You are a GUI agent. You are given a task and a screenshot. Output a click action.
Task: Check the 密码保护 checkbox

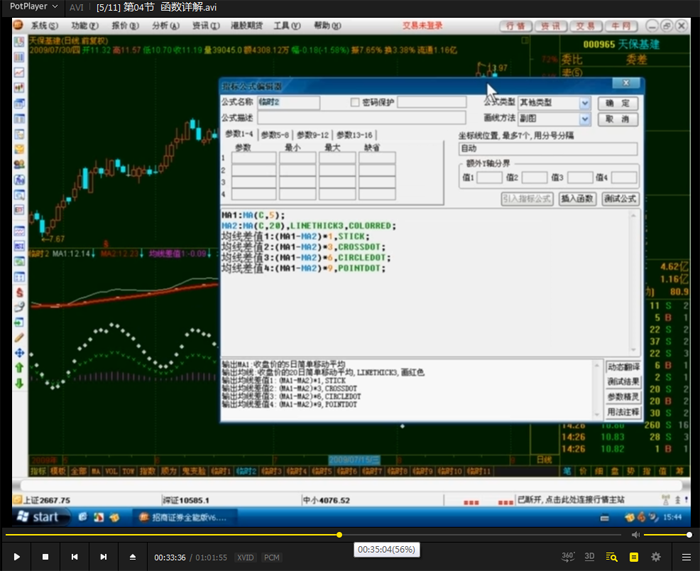355,102
